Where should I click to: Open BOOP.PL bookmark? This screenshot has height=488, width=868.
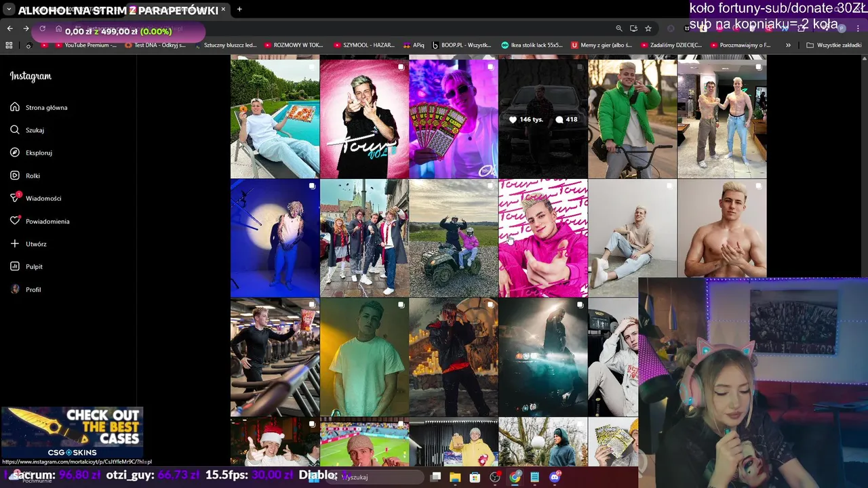(462, 45)
